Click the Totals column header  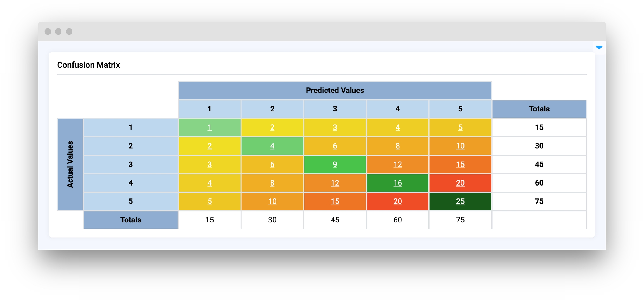point(539,109)
